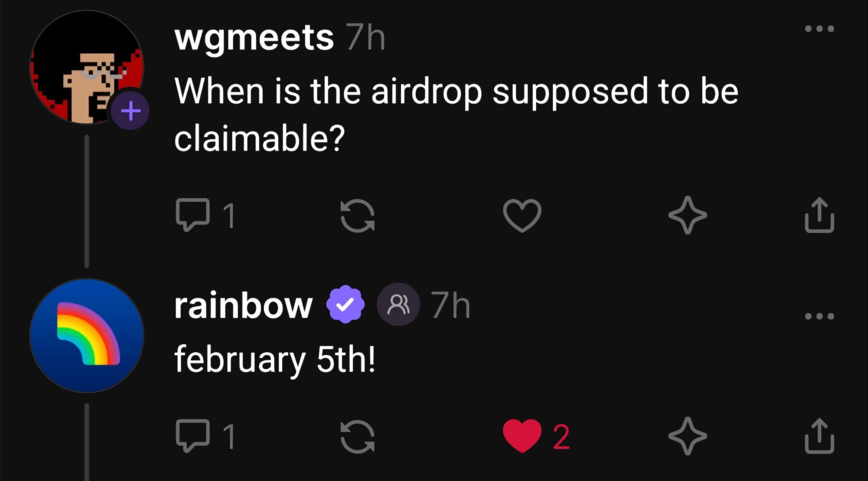This screenshot has width=868, height=481.
Task: Like the wgmeets airdrop question
Action: [522, 216]
